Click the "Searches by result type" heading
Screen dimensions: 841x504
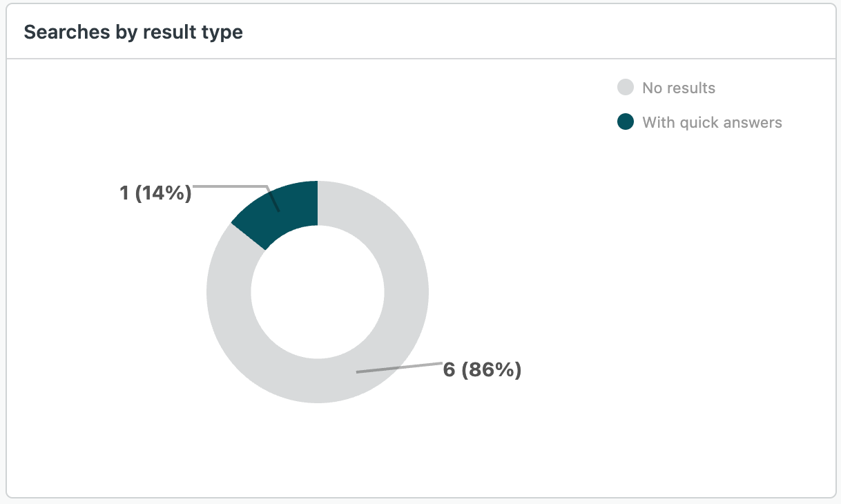pos(133,32)
